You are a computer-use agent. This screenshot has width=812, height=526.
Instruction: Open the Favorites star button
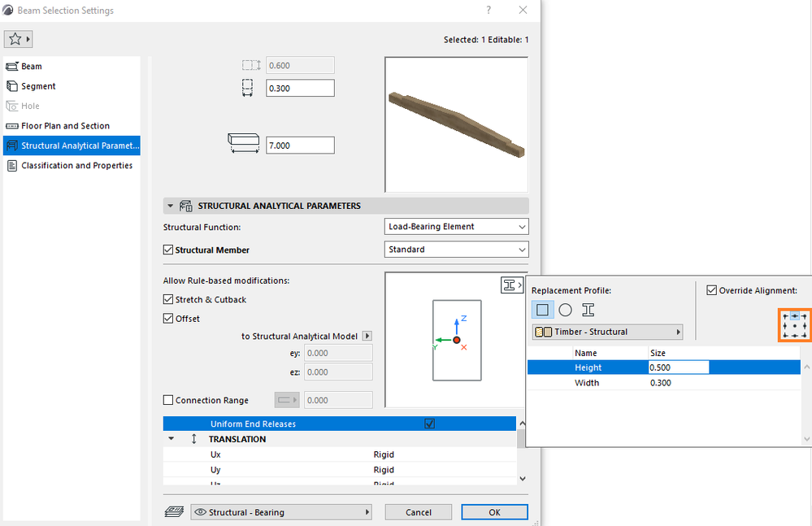[18, 39]
